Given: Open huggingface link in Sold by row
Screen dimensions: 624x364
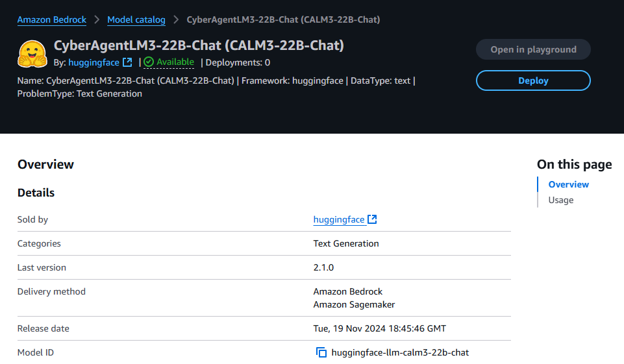Looking at the screenshot, I should 339,219.
